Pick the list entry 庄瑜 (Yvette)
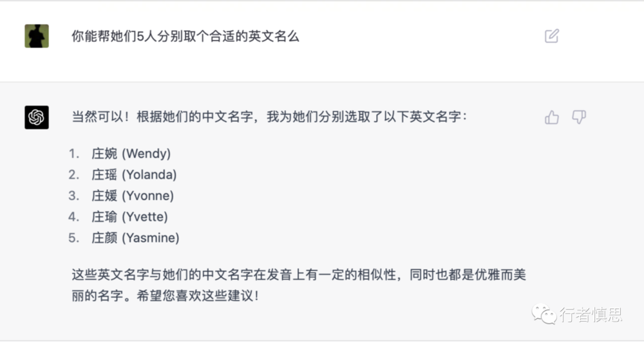 (129, 217)
